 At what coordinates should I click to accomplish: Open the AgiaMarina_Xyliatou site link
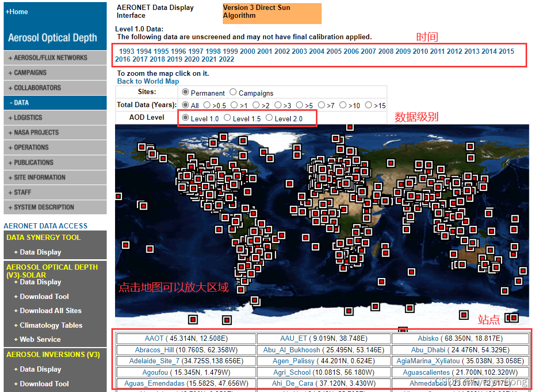[428, 361]
